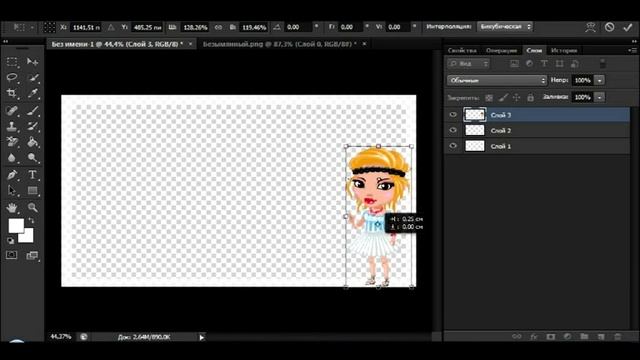The width and height of the screenshot is (640, 360).
Task: Toggle lock all padlock
Action: (530, 98)
